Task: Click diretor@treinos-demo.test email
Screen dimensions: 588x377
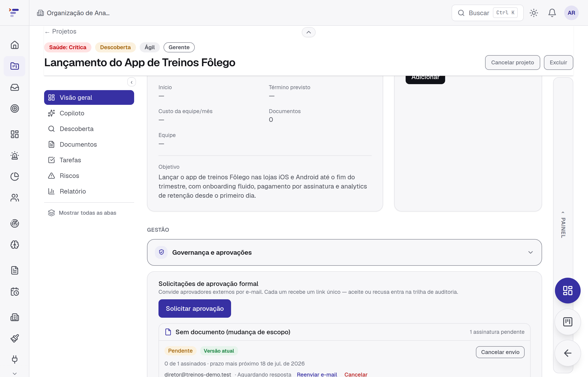Action: (198, 374)
